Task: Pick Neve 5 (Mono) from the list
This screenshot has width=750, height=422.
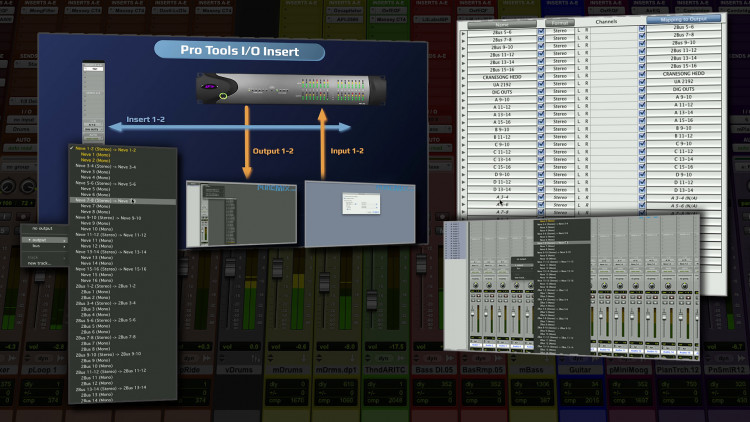Action: [x=95, y=189]
